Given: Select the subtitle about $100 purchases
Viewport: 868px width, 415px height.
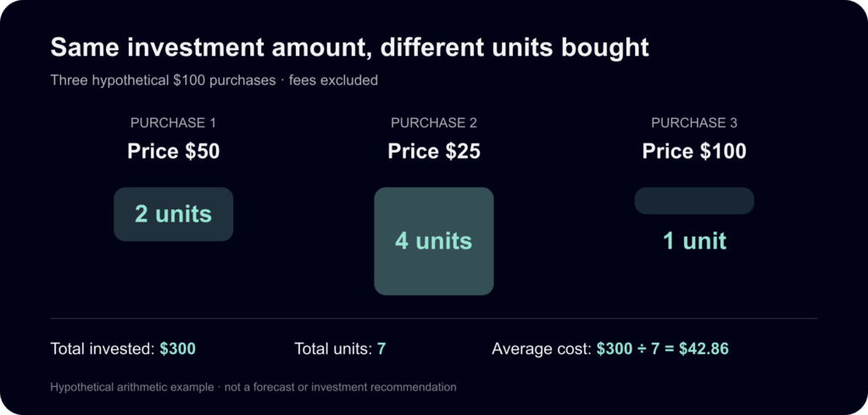Looking at the screenshot, I should [x=214, y=81].
